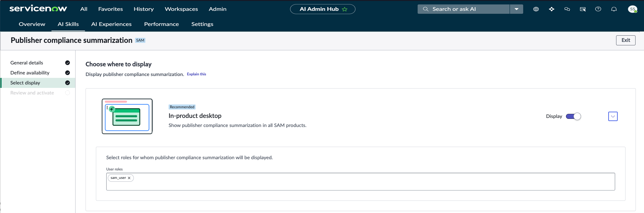
Task: Open the search scope dropdown arrow
Action: pos(516,9)
